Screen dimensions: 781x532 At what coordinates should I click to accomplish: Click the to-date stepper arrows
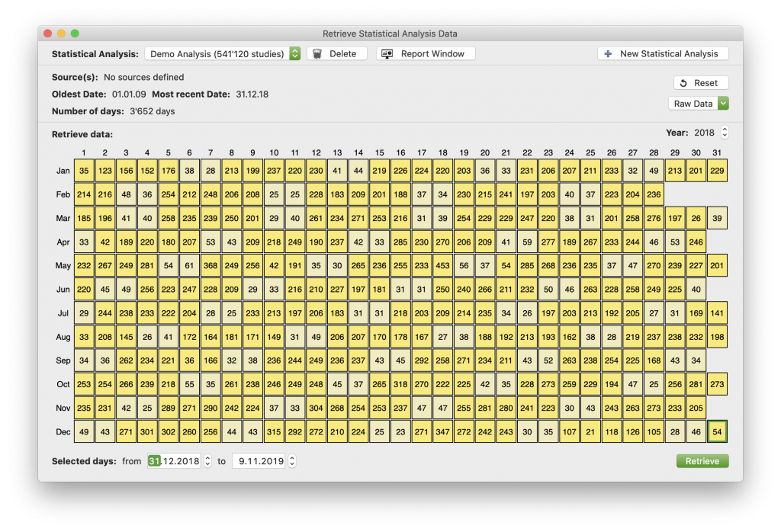point(292,461)
